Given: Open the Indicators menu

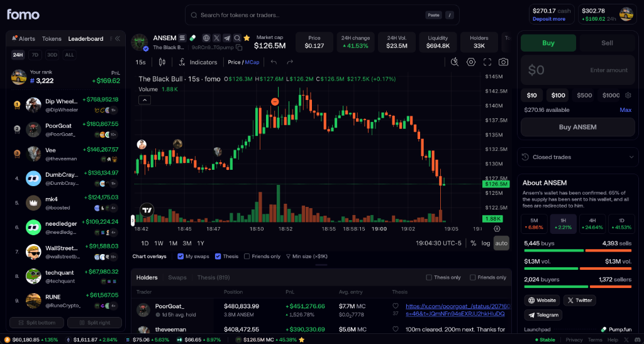Looking at the screenshot, I should pyautogui.click(x=198, y=62).
